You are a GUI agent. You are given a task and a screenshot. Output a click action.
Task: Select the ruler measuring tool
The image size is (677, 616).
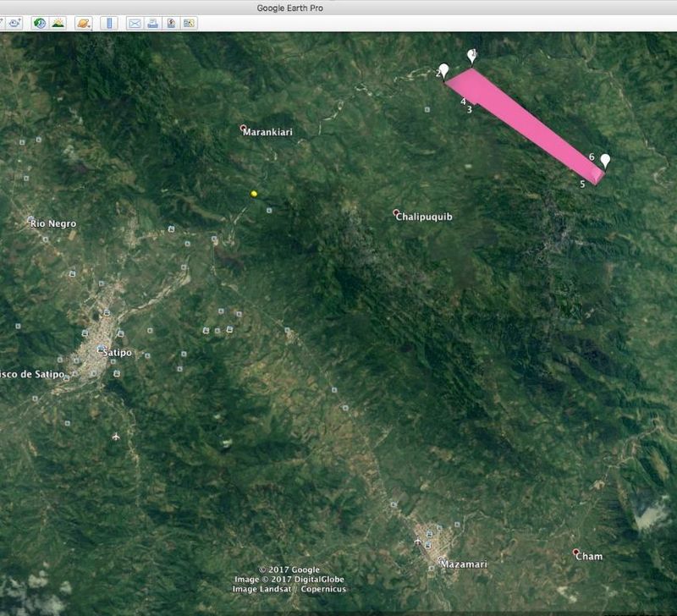pyautogui.click(x=109, y=23)
